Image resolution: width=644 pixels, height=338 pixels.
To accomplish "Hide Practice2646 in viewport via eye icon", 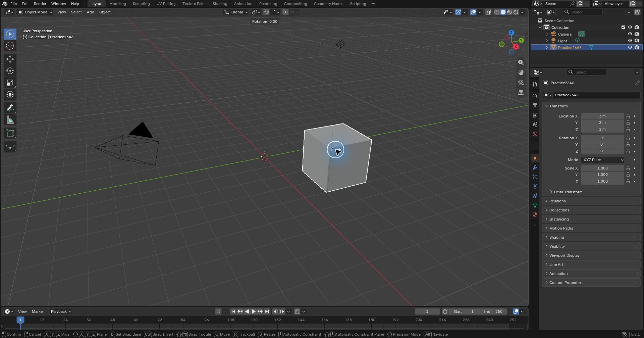I will coord(630,47).
